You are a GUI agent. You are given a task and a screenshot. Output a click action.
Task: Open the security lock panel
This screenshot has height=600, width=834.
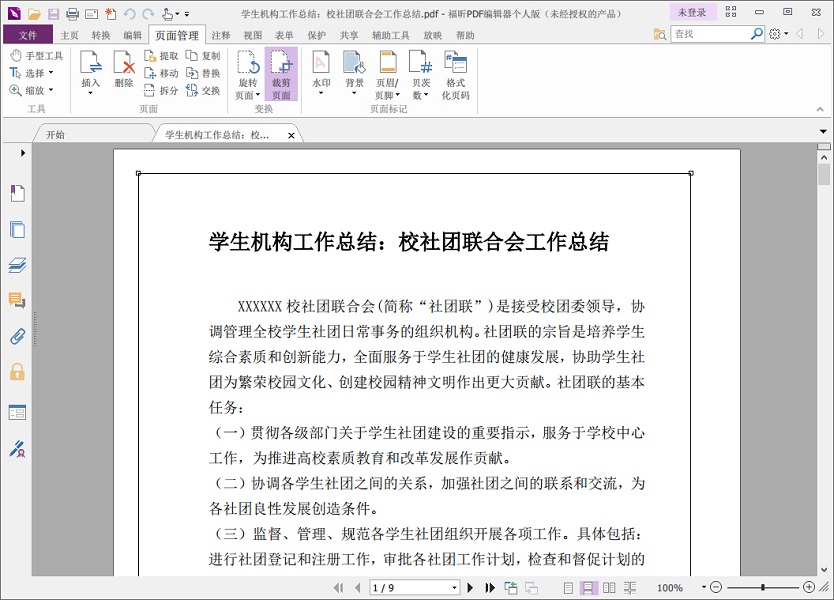click(x=17, y=372)
